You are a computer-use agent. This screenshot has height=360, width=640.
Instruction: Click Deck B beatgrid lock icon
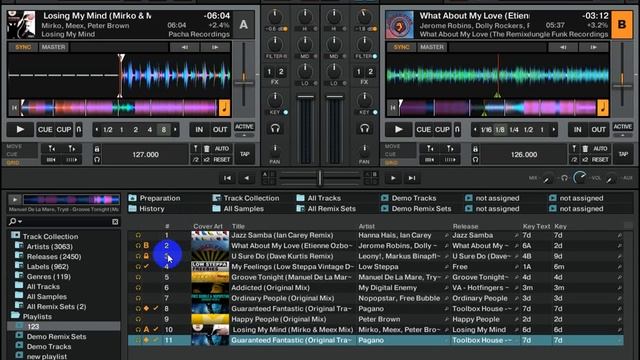[475, 149]
